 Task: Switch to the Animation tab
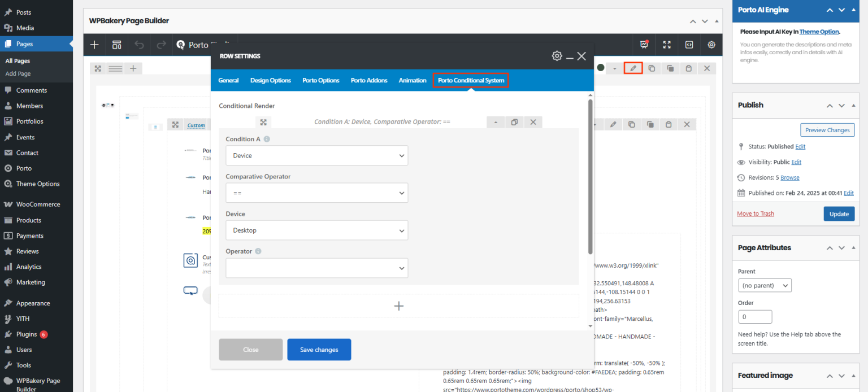[413, 80]
